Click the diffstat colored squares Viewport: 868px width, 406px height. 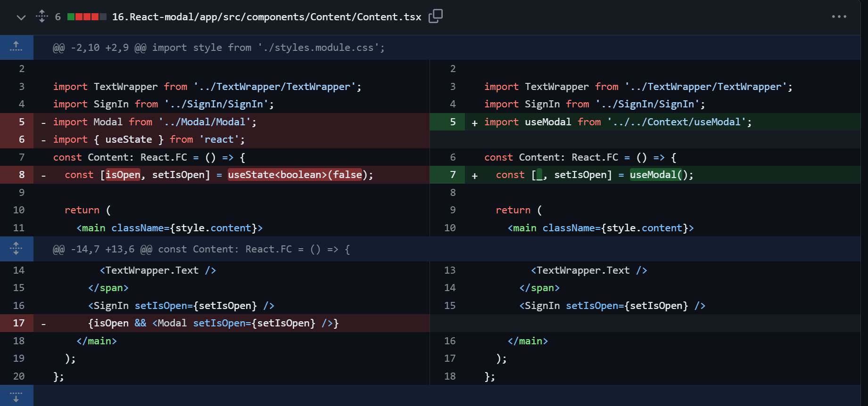click(x=87, y=17)
